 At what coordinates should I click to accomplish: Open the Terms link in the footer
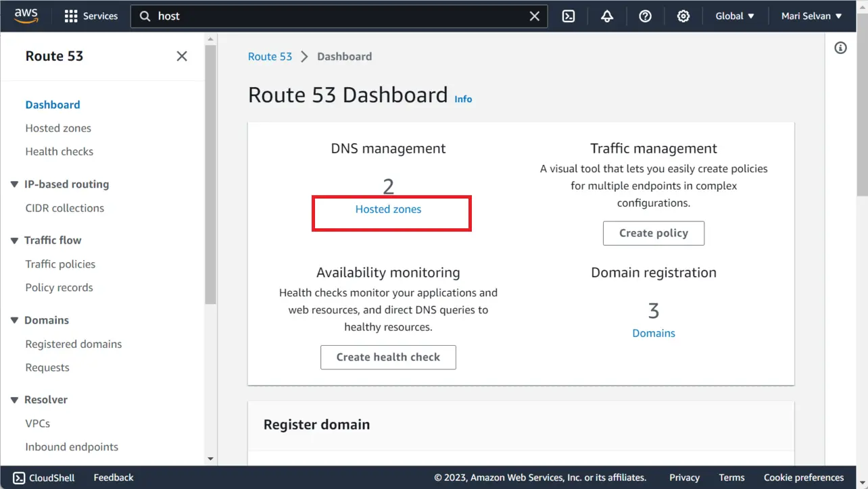pos(731,478)
